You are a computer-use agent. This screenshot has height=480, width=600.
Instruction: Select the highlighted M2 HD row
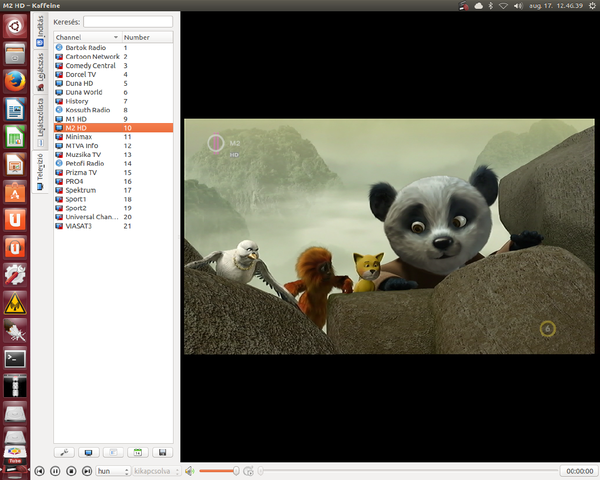coord(113,128)
